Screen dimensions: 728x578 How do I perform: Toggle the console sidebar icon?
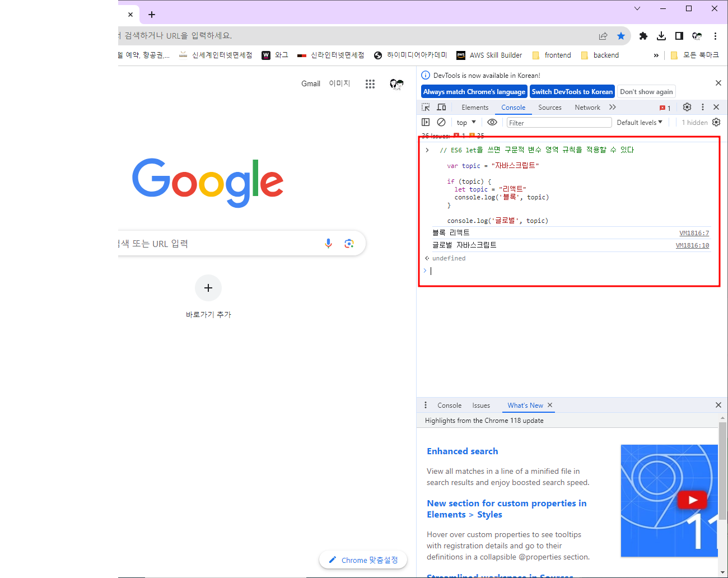[426, 122]
